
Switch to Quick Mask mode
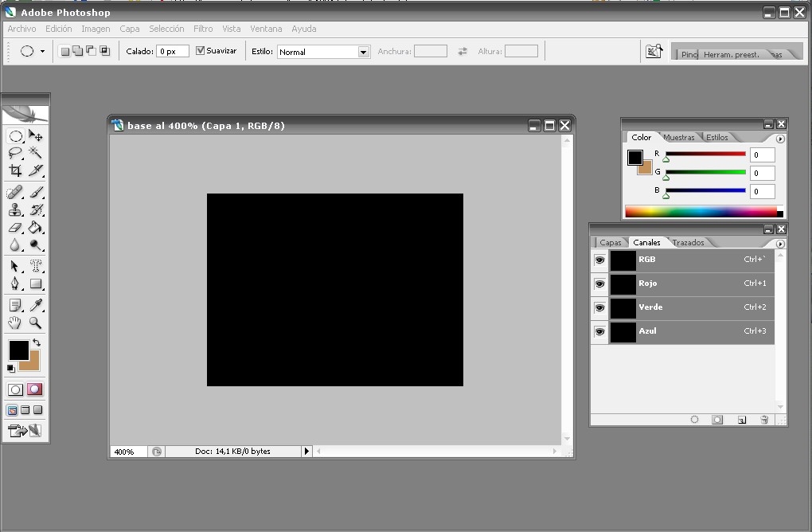point(35,389)
